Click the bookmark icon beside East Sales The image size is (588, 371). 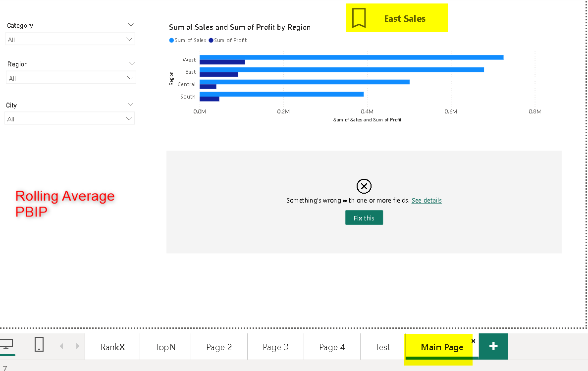[359, 18]
